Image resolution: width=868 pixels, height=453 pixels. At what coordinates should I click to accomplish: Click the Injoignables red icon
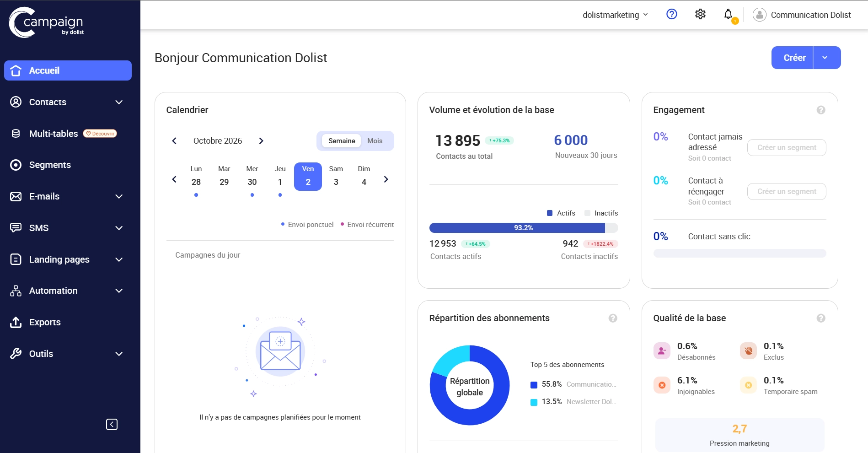pos(662,385)
